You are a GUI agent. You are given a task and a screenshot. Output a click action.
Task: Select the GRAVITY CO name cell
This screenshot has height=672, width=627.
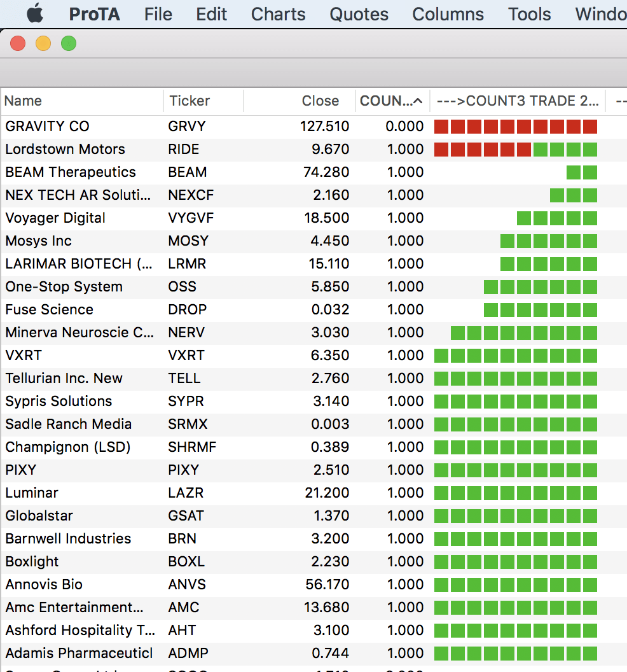click(47, 127)
